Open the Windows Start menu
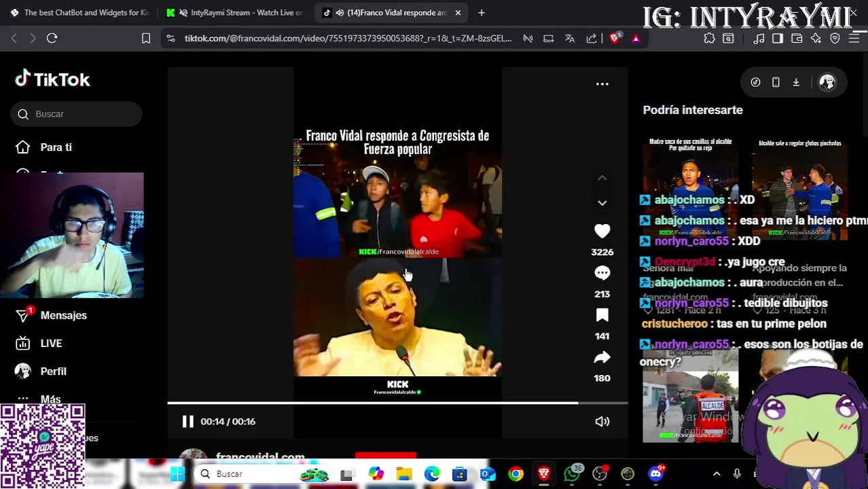 click(177, 474)
